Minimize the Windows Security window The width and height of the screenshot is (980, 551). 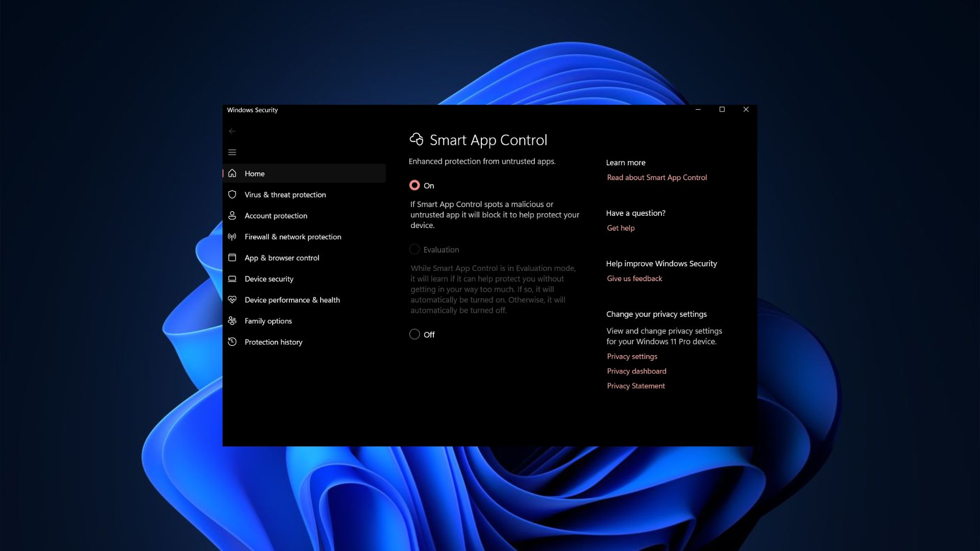pyautogui.click(x=698, y=109)
